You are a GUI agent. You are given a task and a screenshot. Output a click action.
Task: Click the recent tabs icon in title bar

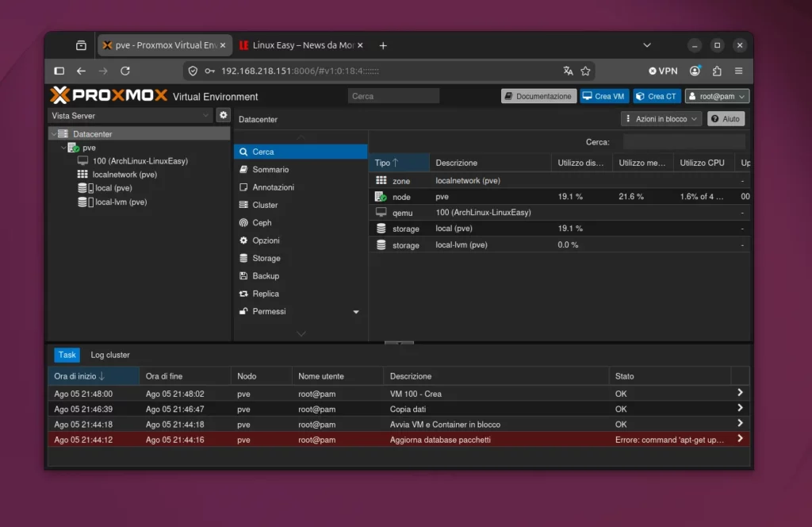tap(82, 45)
